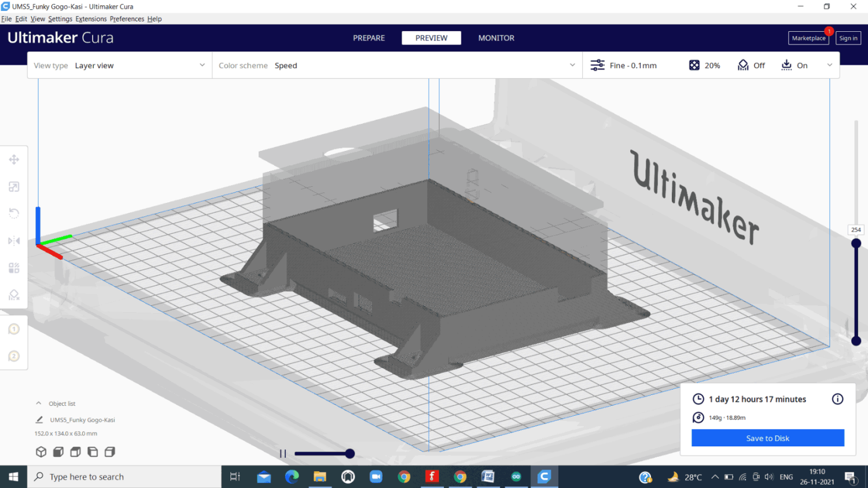Expand the print settings panel chevron
Viewport: 868px width, 488px height.
click(x=829, y=65)
